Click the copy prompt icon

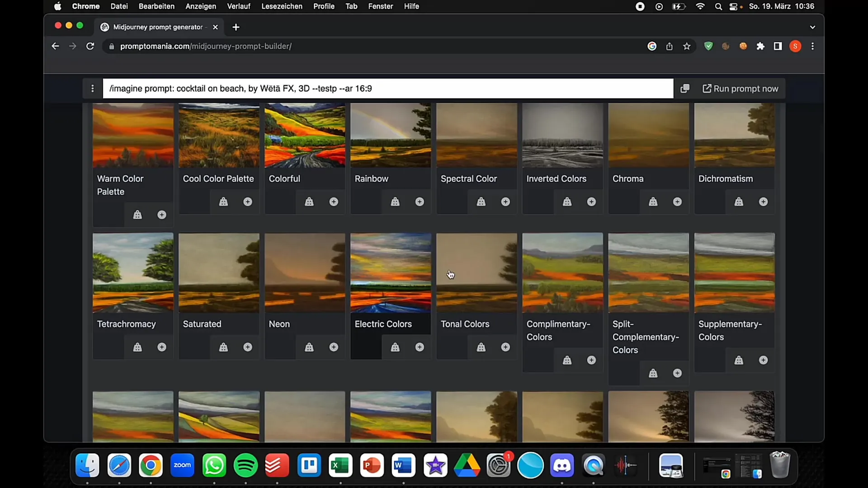click(684, 88)
